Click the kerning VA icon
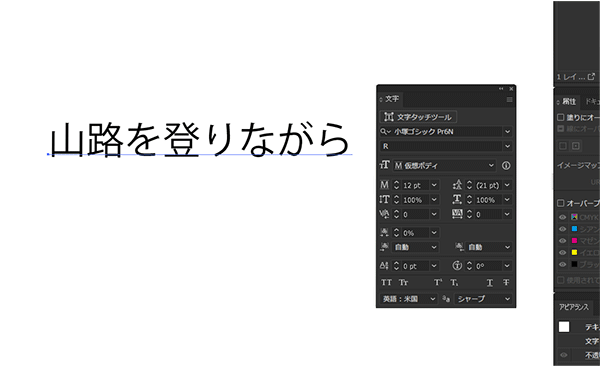 [384, 214]
